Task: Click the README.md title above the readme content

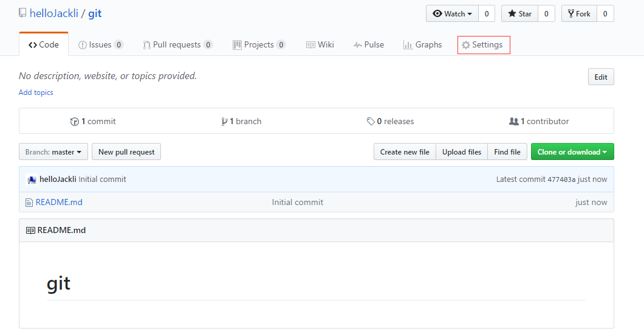Action: 61,230
